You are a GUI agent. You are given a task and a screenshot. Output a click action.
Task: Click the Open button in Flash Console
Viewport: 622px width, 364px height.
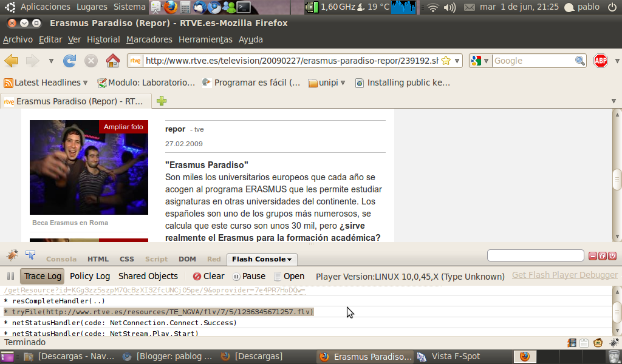pos(289,276)
